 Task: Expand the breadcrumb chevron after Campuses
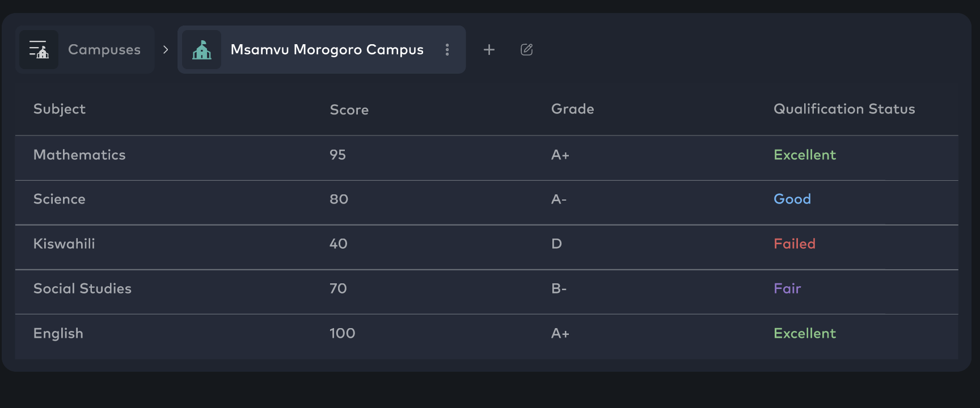(166, 50)
